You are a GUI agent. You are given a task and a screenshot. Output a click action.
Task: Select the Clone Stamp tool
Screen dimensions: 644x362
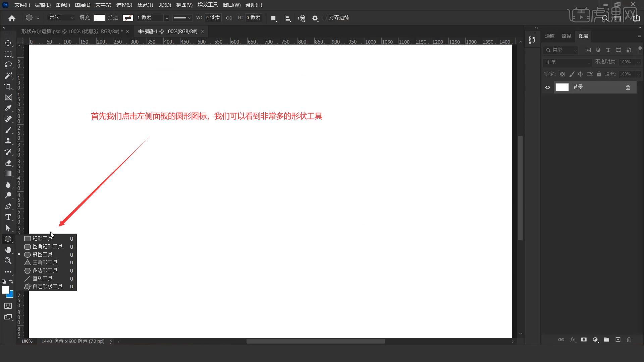pos(8,141)
